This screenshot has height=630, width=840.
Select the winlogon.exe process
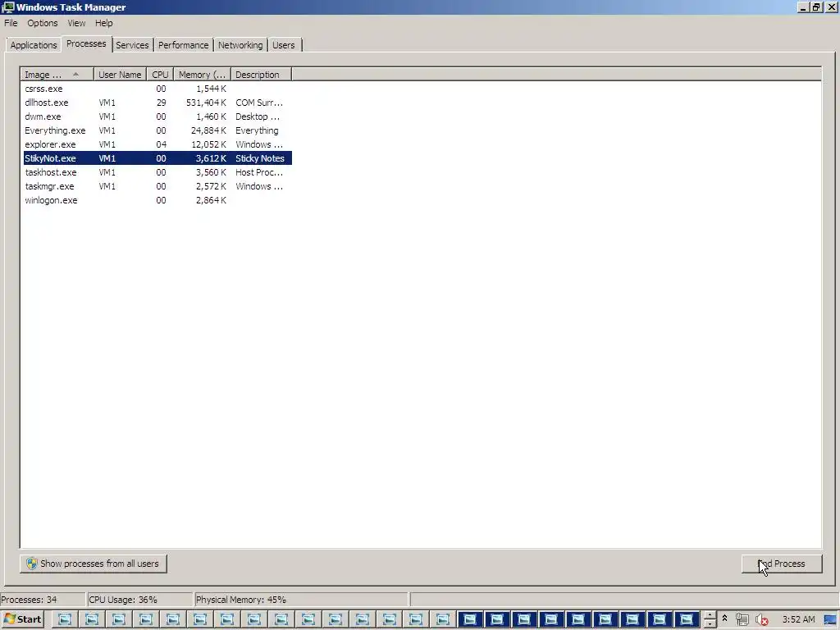tap(157, 200)
